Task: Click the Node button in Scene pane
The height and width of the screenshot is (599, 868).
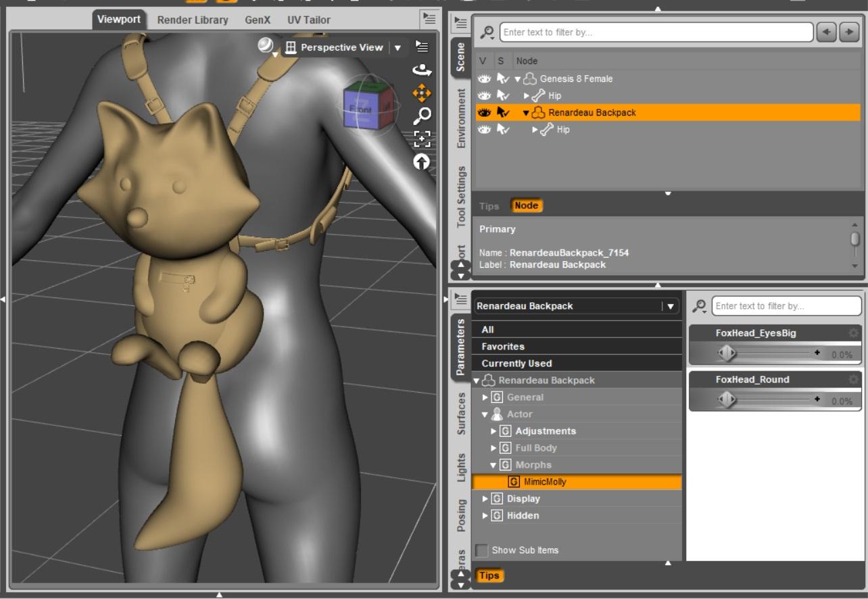Action: pos(527,206)
